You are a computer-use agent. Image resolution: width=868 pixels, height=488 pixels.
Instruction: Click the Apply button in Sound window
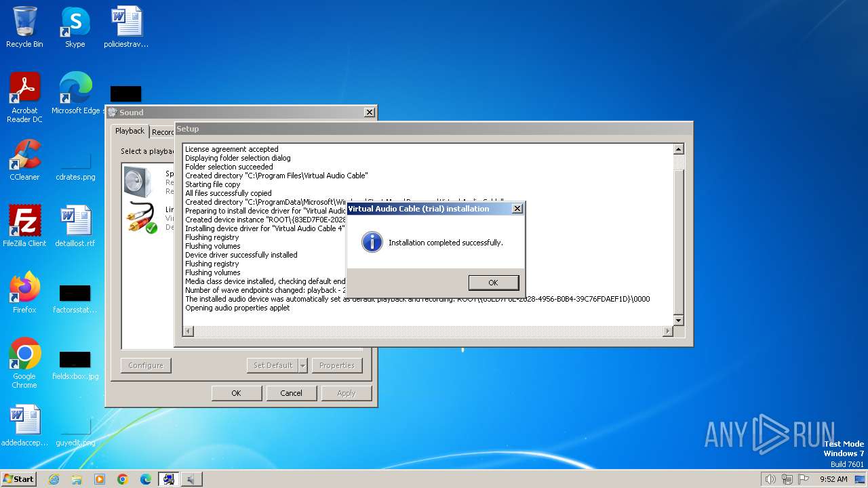click(346, 393)
